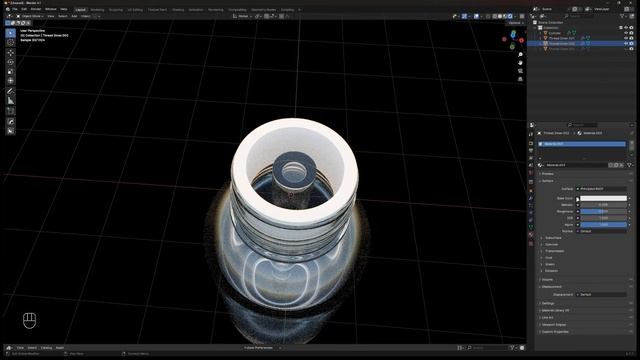Click the Cylinder row in outliner
The image size is (640, 360).
pyautogui.click(x=554, y=33)
